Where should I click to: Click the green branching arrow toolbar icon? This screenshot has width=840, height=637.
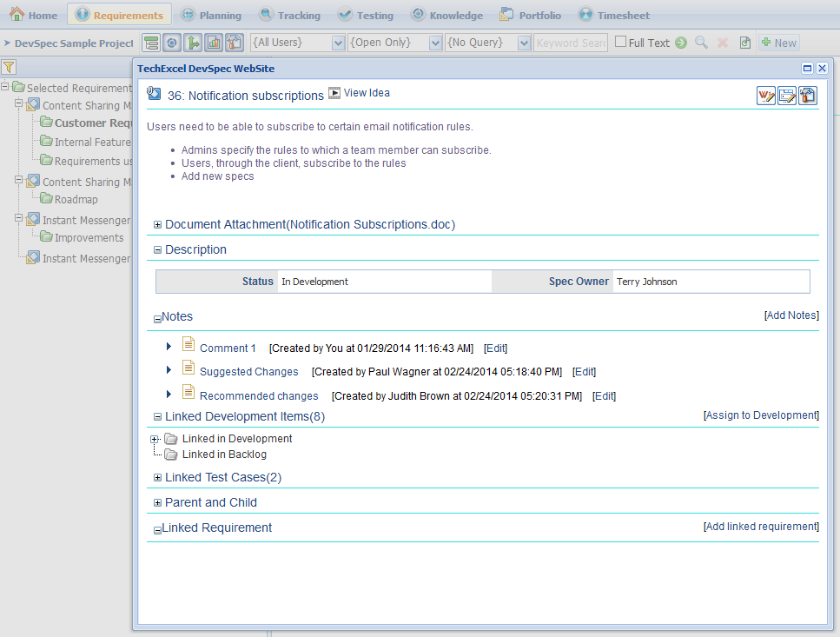click(x=193, y=43)
